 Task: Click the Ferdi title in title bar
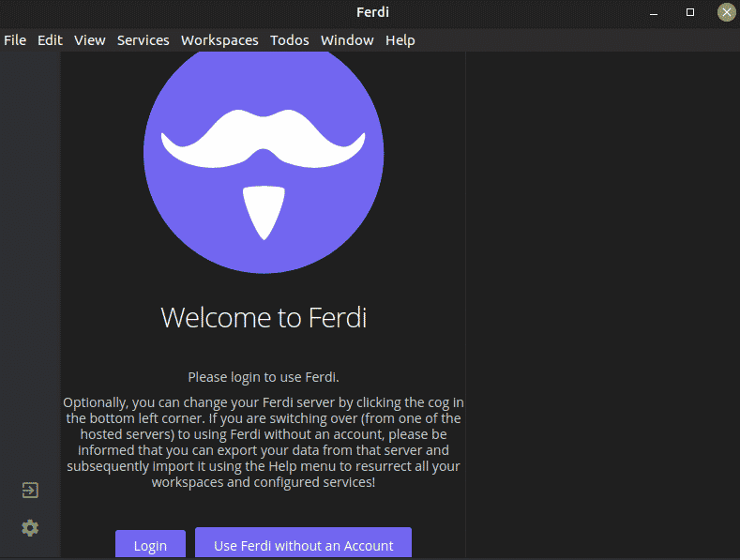tap(372, 12)
